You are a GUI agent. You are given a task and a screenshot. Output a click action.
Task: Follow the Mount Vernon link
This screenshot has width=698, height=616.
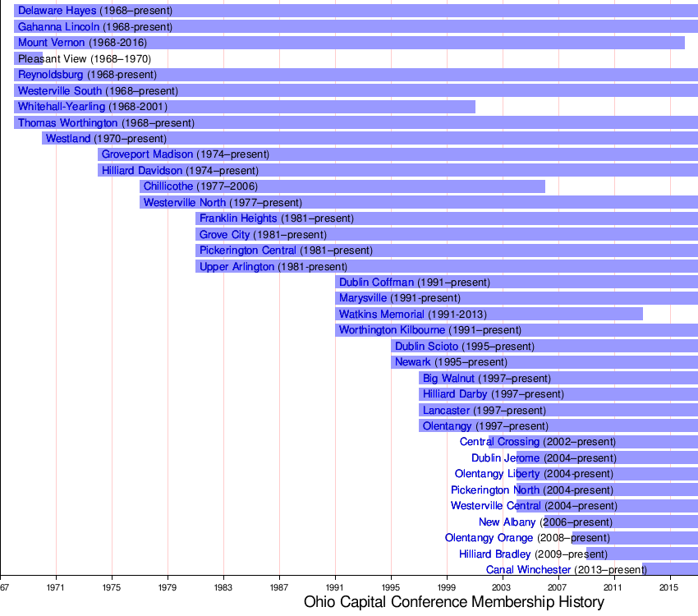click(x=51, y=43)
